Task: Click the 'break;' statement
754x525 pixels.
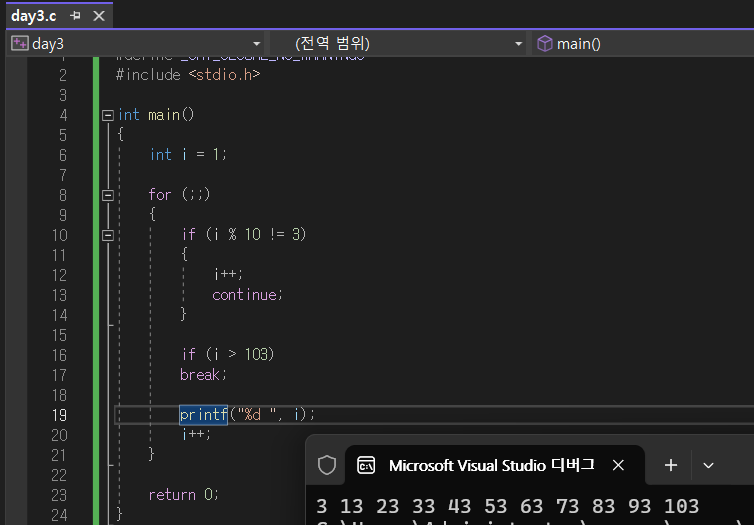Action: (203, 375)
